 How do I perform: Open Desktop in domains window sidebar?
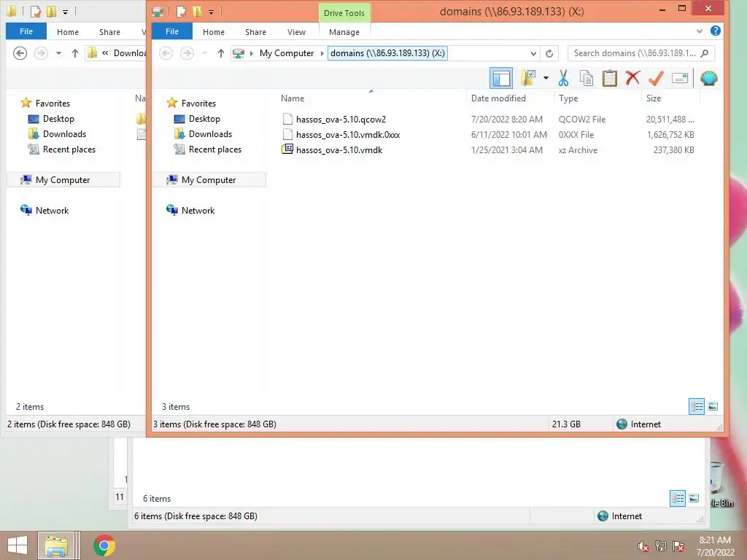coord(204,119)
